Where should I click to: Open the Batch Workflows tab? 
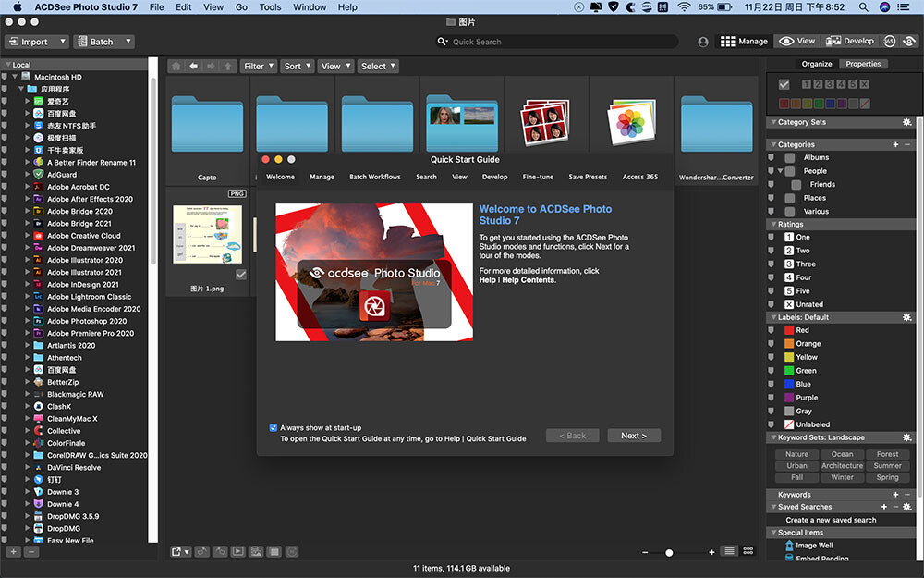[x=375, y=177]
